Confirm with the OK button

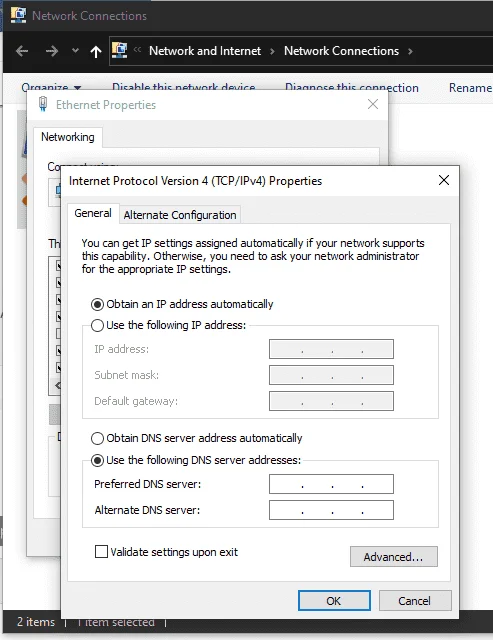point(334,601)
